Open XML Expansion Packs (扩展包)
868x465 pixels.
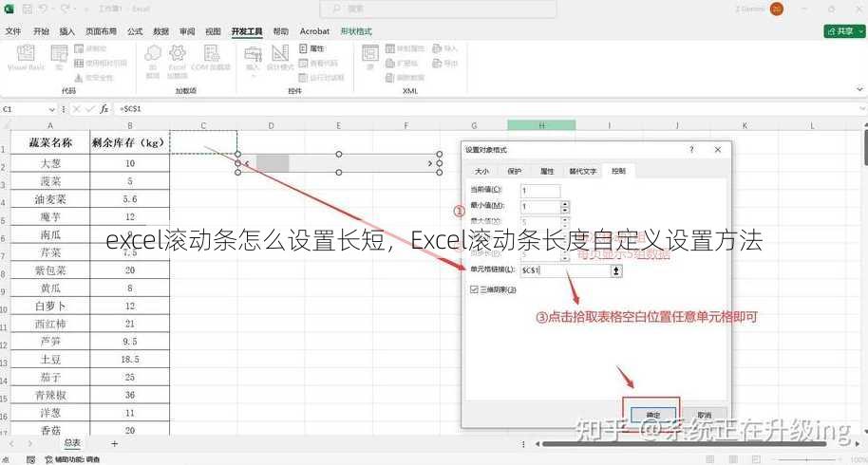(402, 63)
